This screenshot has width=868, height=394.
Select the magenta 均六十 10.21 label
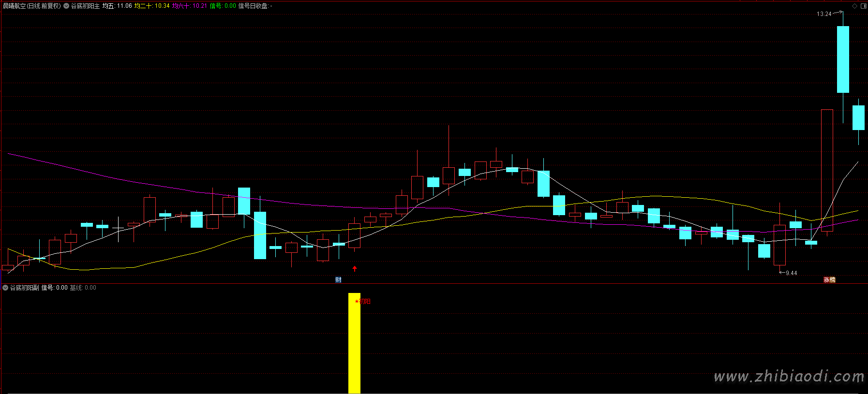pos(190,6)
